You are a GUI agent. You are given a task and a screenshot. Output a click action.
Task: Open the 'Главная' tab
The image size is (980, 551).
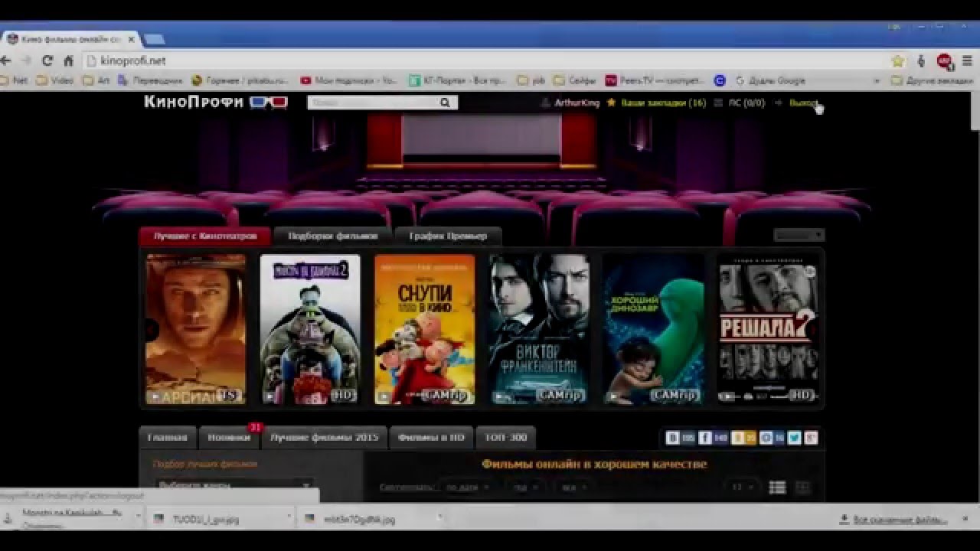[x=168, y=438]
